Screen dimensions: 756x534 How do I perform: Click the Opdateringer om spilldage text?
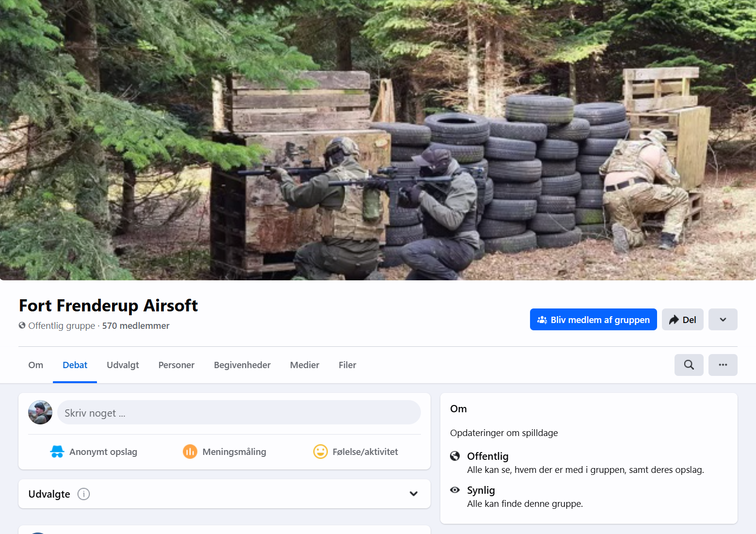tap(504, 433)
